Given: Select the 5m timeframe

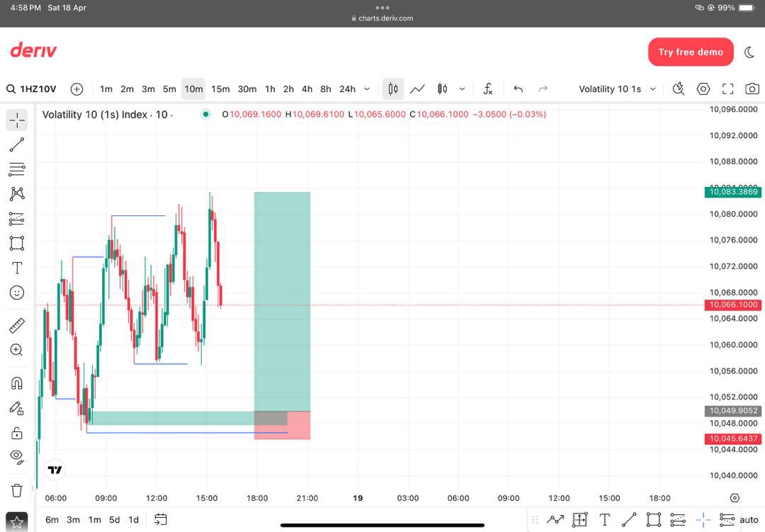Looking at the screenshot, I should pyautogui.click(x=169, y=89).
